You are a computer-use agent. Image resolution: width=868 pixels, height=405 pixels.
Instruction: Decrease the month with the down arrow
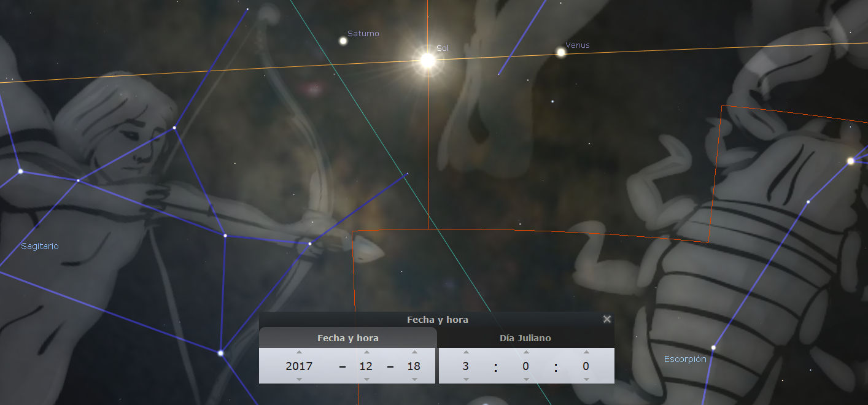click(x=366, y=379)
